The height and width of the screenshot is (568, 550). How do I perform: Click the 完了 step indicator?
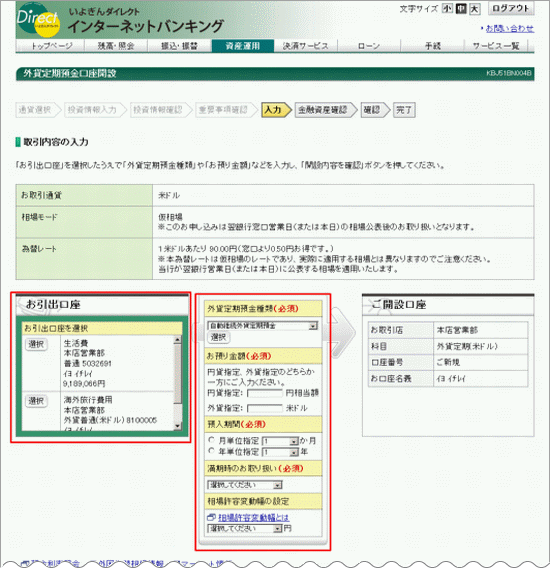(x=404, y=110)
